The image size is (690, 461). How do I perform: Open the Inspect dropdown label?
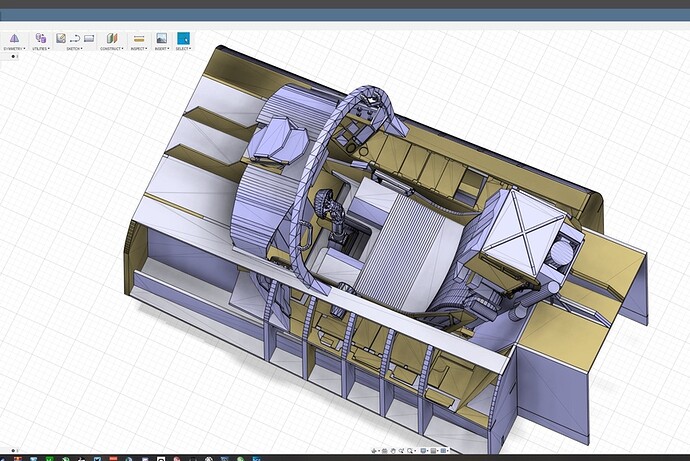[139, 48]
